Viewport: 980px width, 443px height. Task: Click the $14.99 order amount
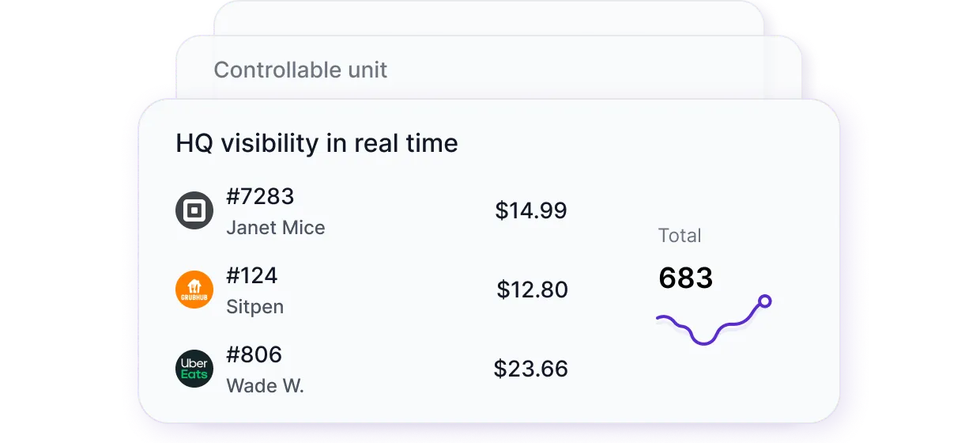pos(530,210)
